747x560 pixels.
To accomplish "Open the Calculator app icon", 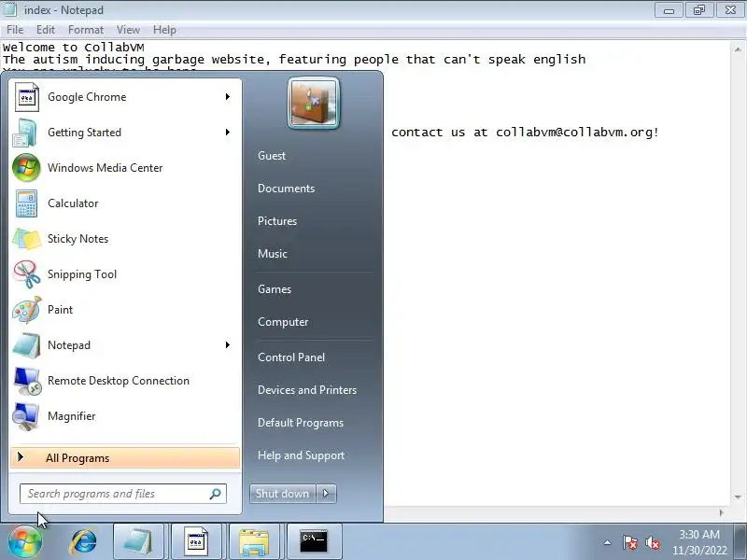I will pyautogui.click(x=26, y=203).
